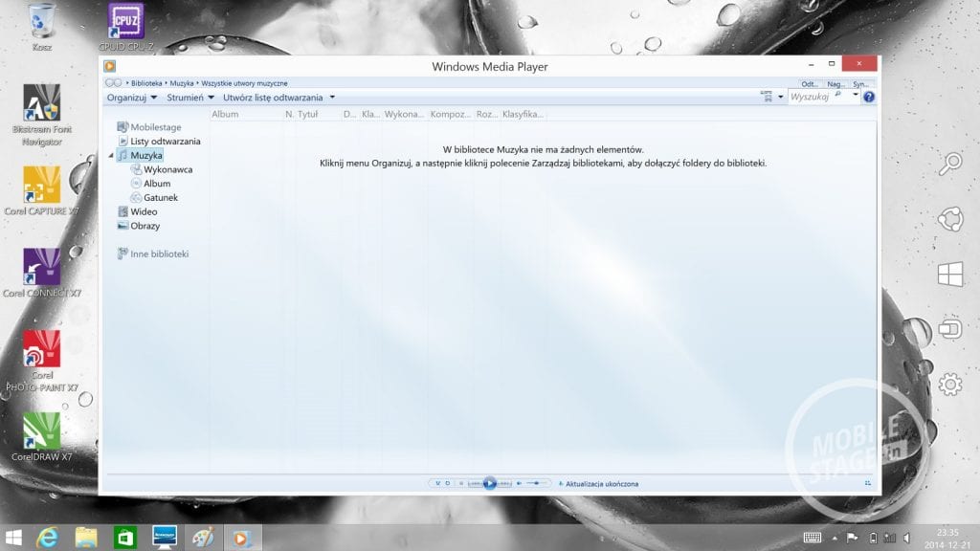Viewport: 980px width, 551px height.
Task: Collapse the Muzyka tree node
Action: (111, 155)
